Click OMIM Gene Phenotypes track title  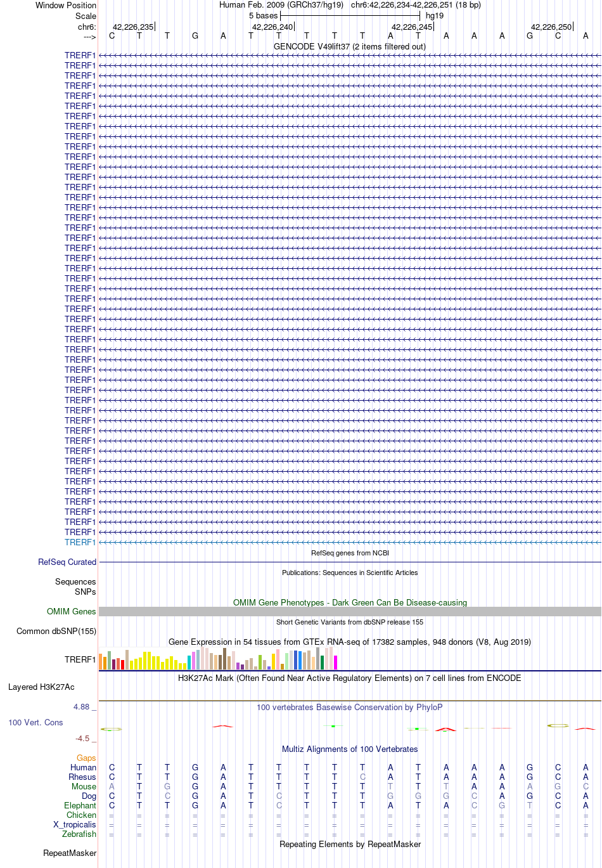350,602
